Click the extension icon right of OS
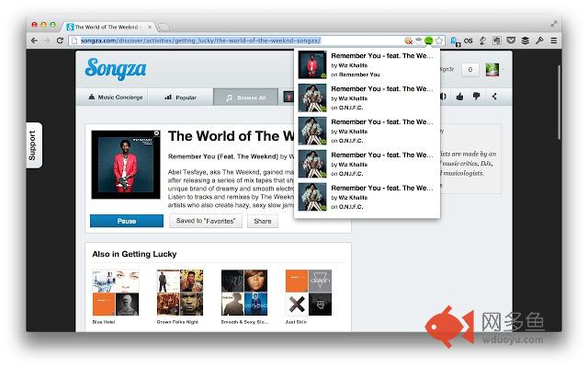 (x=482, y=40)
